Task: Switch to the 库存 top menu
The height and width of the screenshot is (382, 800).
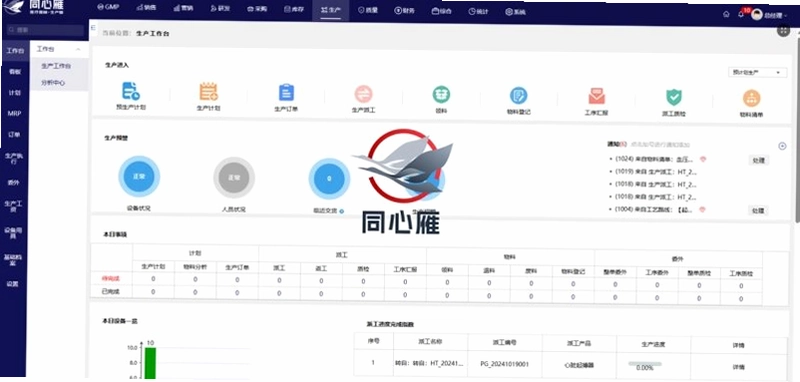Action: tap(294, 9)
